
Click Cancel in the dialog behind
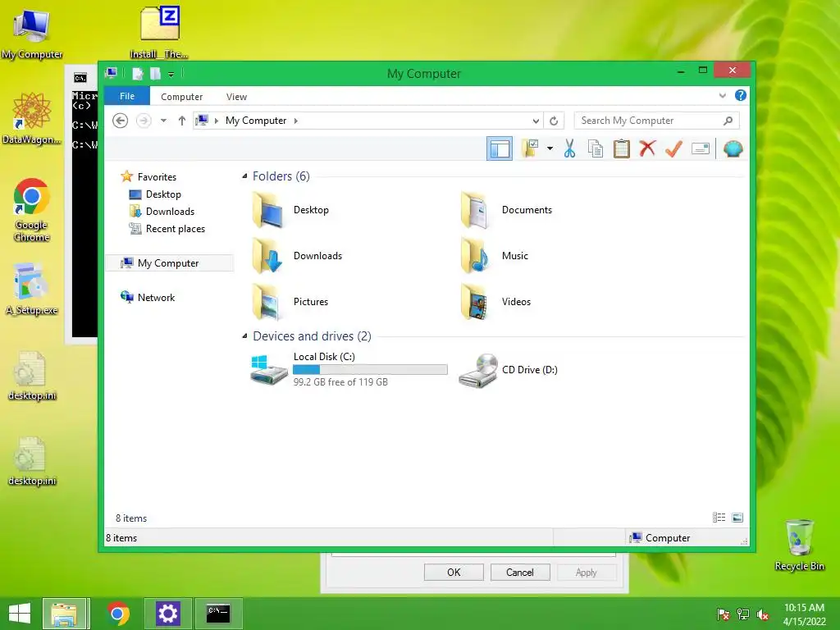click(519, 572)
